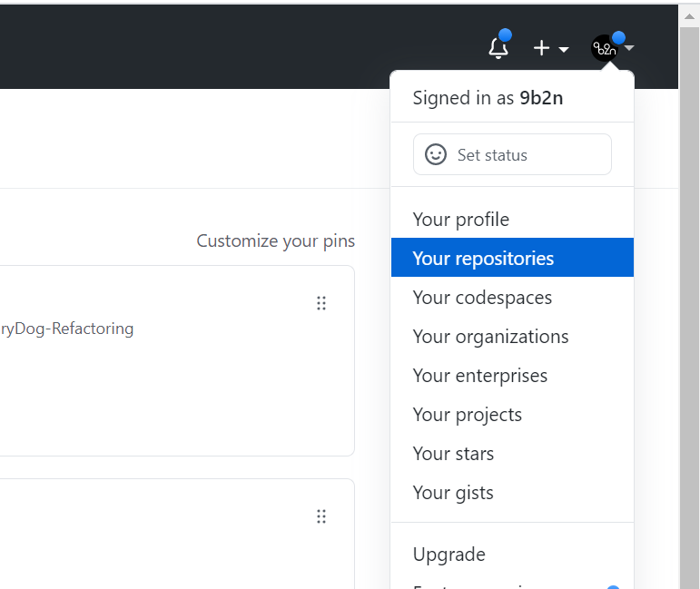The width and height of the screenshot is (700, 589).
Task: Click the second pinned card's drag handle
Action: click(321, 516)
